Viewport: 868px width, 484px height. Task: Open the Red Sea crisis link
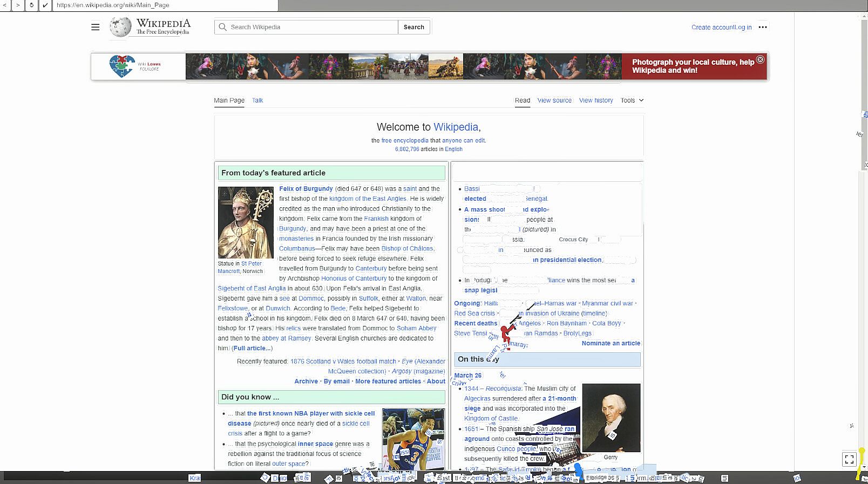[474, 313]
